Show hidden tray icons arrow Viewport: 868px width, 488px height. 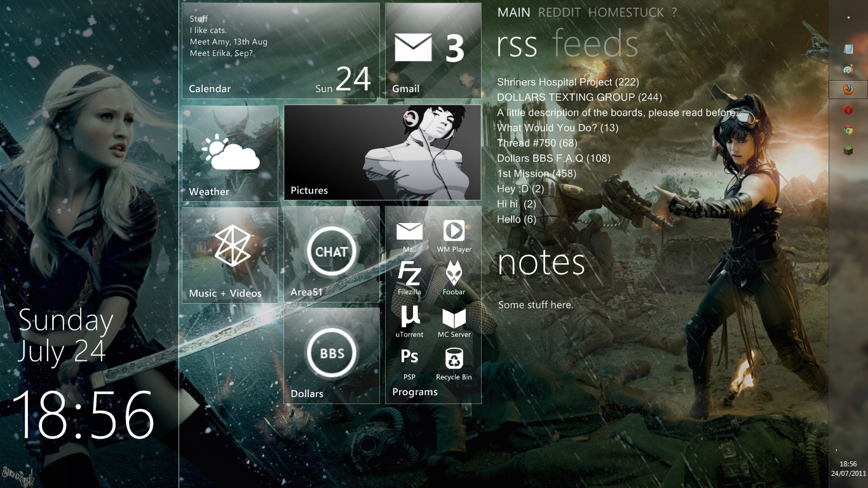coord(836,450)
